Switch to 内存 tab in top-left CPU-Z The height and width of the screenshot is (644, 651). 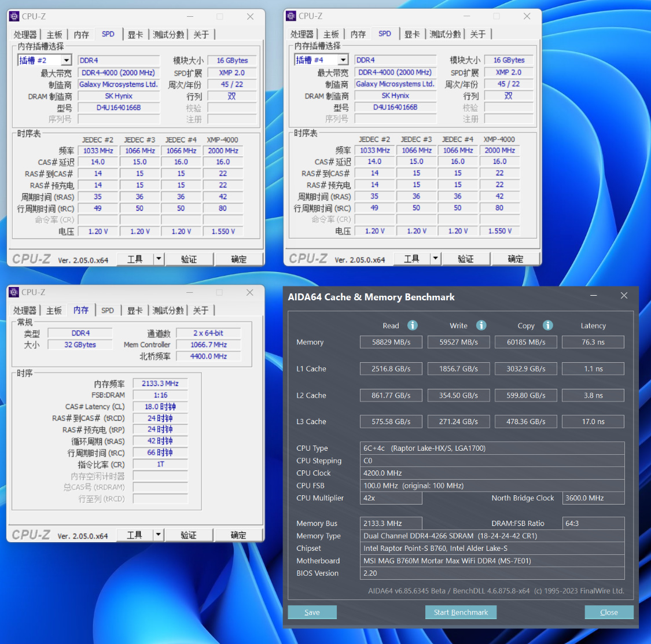pyautogui.click(x=82, y=35)
